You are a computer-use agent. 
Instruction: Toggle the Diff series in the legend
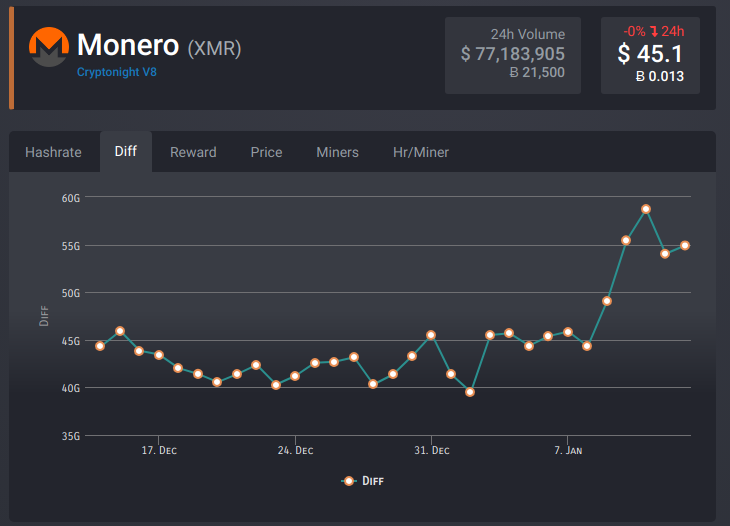coord(363,481)
